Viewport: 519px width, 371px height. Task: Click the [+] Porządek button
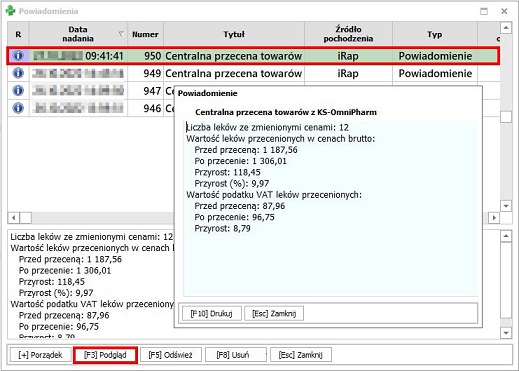pyautogui.click(x=40, y=355)
